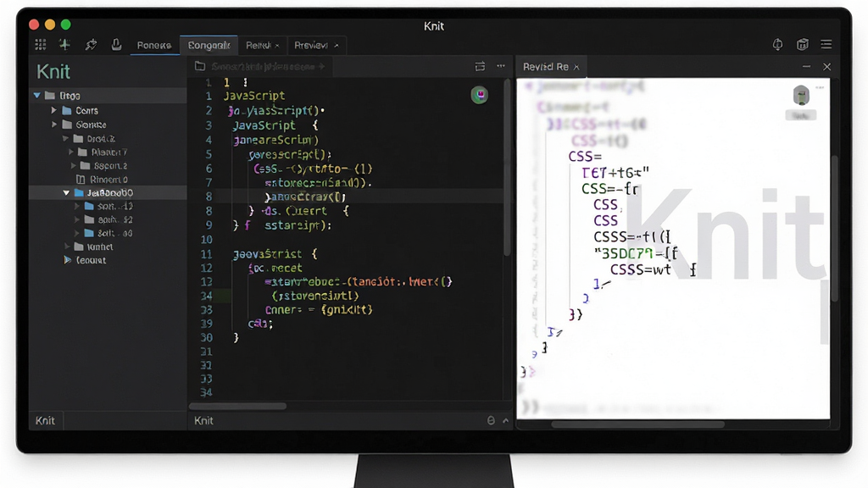The width and height of the screenshot is (868, 488).
Task: Expand the Sonte folder arrow
Action: (53, 125)
